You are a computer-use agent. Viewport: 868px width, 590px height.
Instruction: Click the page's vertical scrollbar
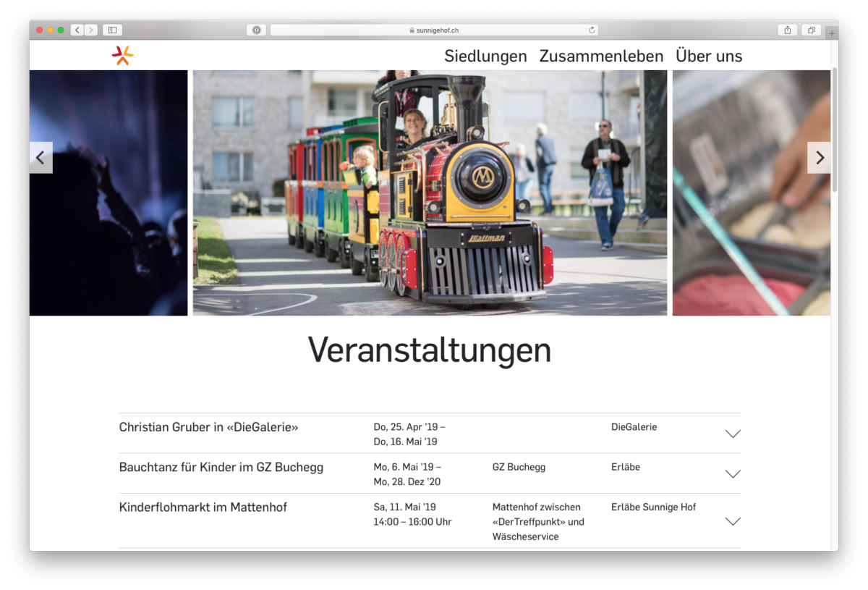coord(835,130)
